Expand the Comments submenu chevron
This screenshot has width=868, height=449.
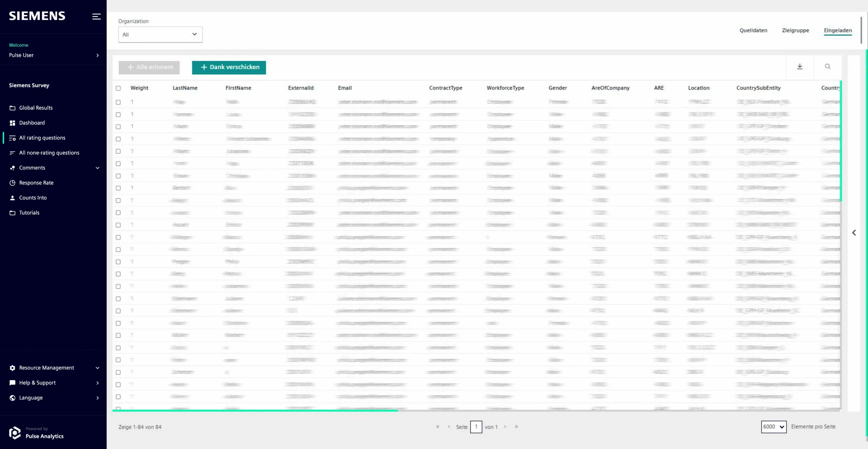pyautogui.click(x=98, y=168)
